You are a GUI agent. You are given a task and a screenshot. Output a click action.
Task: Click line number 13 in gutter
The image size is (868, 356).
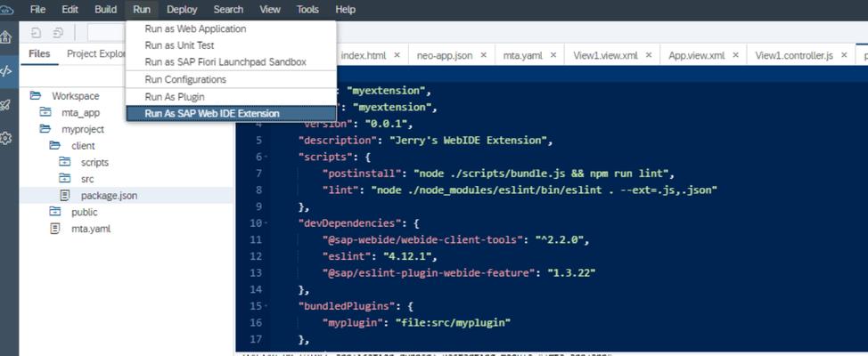[x=256, y=273]
